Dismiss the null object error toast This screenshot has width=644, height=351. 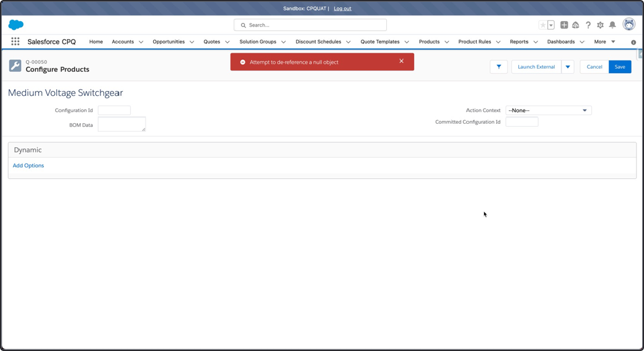point(401,61)
